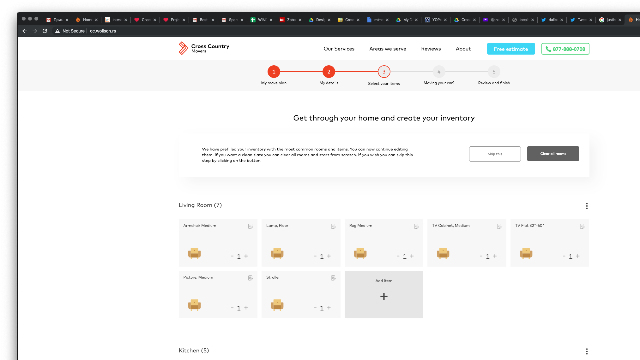Screen dimensions: 640x360
Task: Decrease TV Cabinet Medium quantity with minus
Action: coord(480,256)
